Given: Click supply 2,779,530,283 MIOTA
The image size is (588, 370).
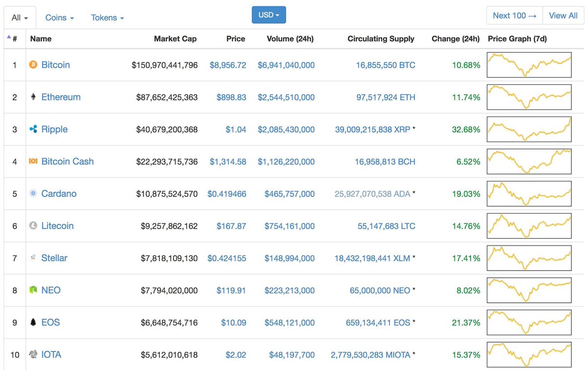Looking at the screenshot, I should coord(371,354).
